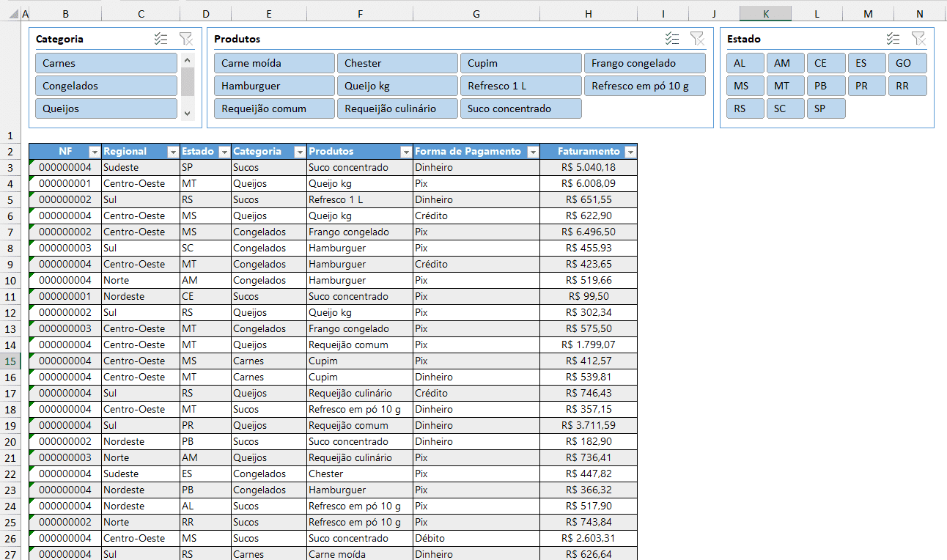Screen dimensions: 947x560
Task: Select the Refresco em pó 10 g button
Action: coord(644,85)
